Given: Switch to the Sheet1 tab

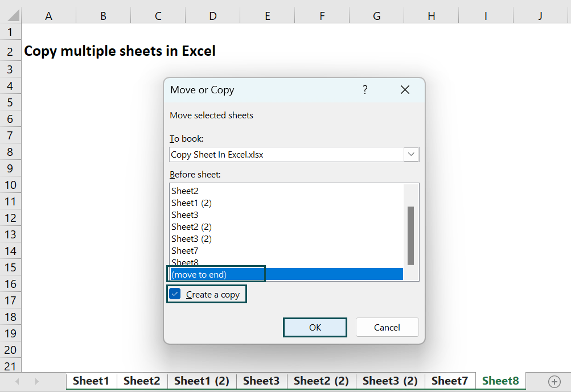Looking at the screenshot, I should tap(91, 381).
